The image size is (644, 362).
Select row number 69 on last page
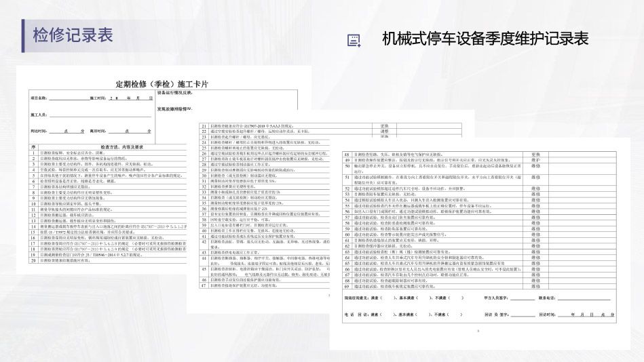pyautogui.click(x=347, y=287)
